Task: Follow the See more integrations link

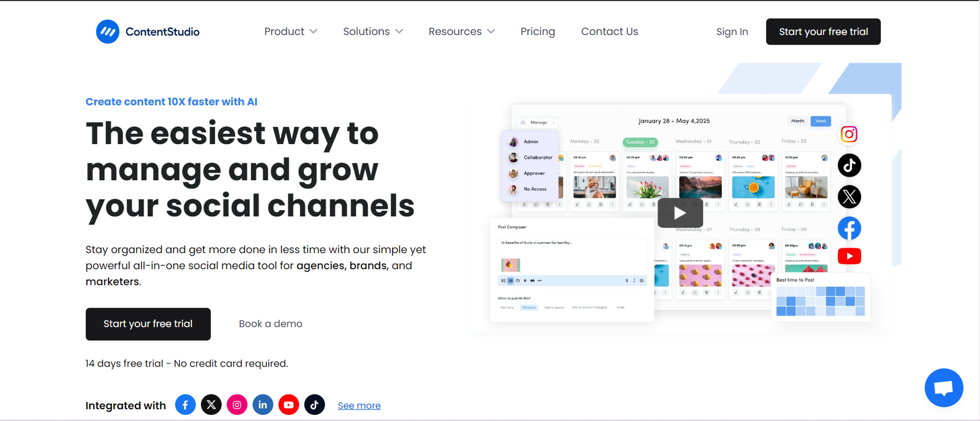Action: coord(359,406)
